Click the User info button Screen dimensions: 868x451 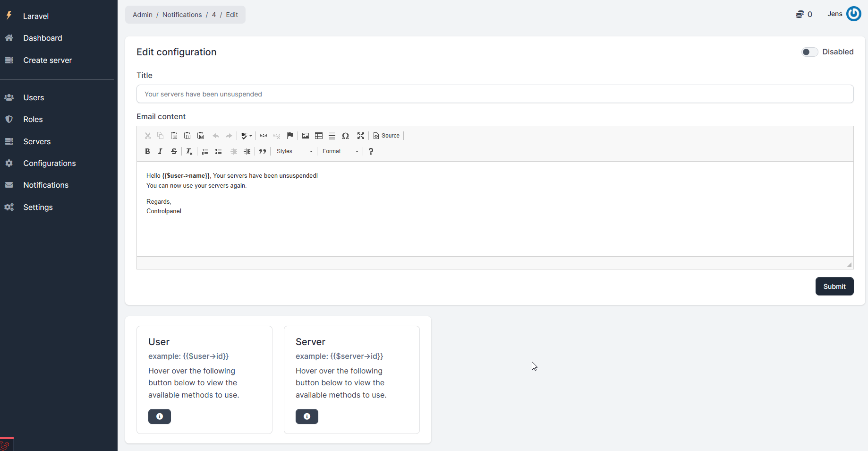tap(160, 416)
